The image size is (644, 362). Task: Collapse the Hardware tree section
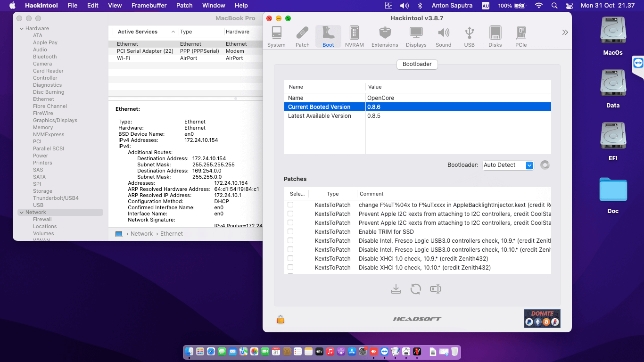[x=22, y=28]
